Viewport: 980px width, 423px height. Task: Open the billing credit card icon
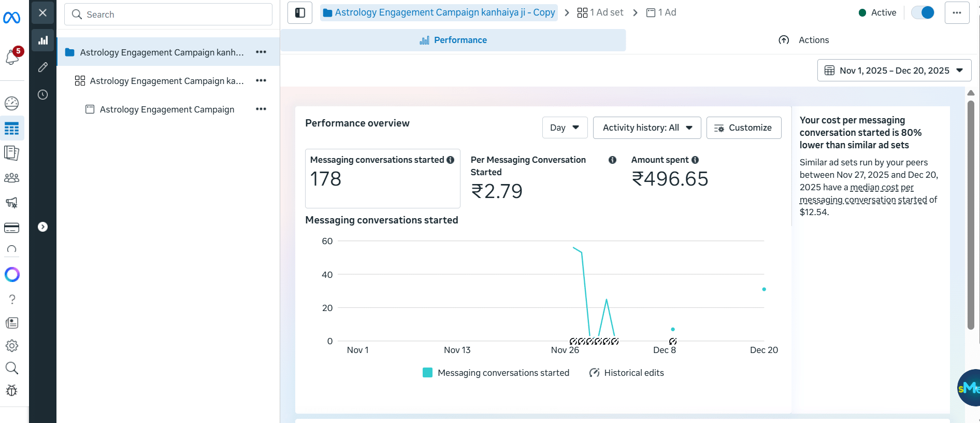coord(11,228)
